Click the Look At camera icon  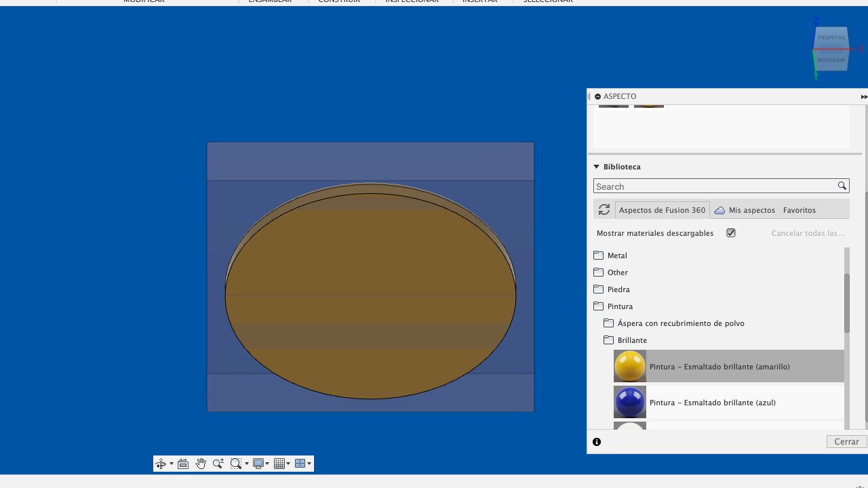[183, 464]
